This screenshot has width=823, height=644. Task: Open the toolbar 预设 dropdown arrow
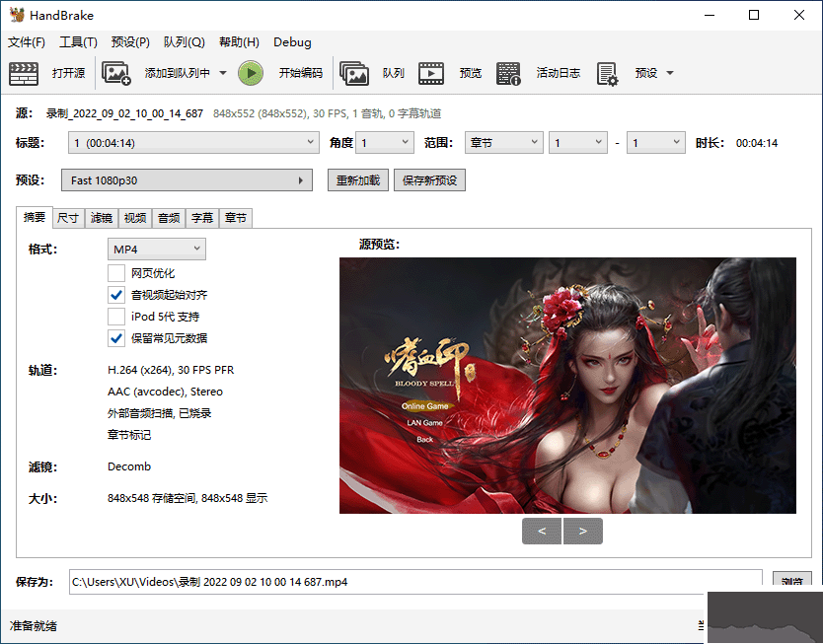pyautogui.click(x=670, y=73)
